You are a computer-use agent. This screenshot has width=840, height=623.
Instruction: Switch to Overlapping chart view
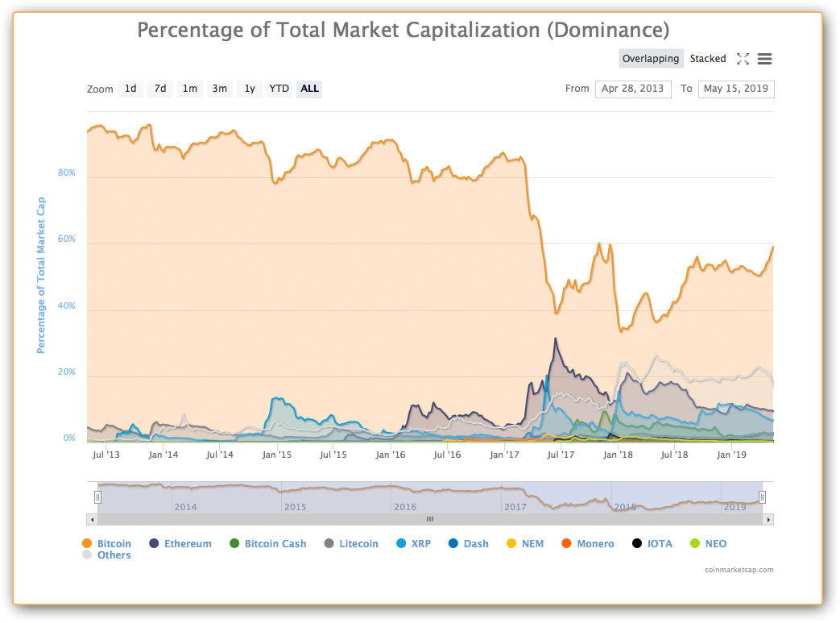coord(651,59)
